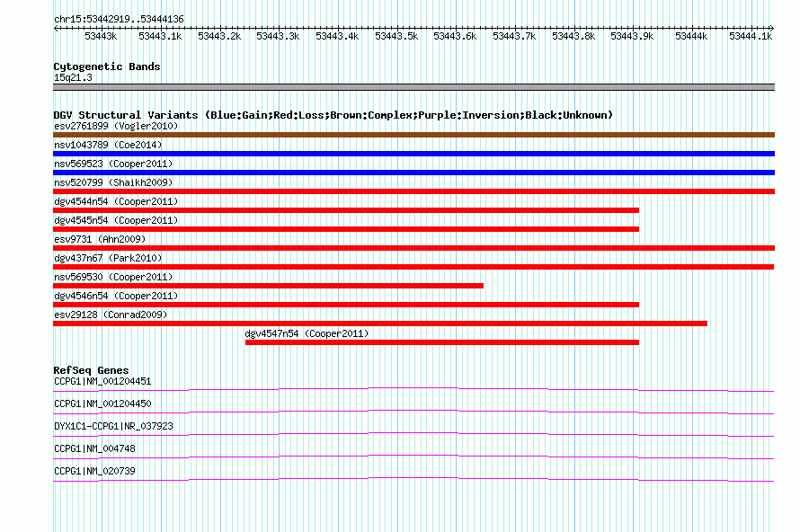
Task: Click the red esv29128 loss bar
Action: (380, 324)
